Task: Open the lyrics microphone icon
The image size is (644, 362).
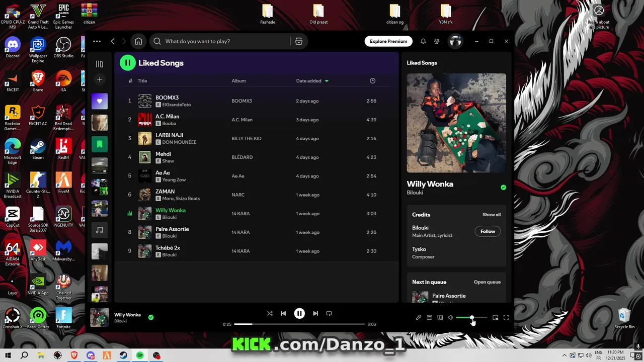Action: [418, 317]
